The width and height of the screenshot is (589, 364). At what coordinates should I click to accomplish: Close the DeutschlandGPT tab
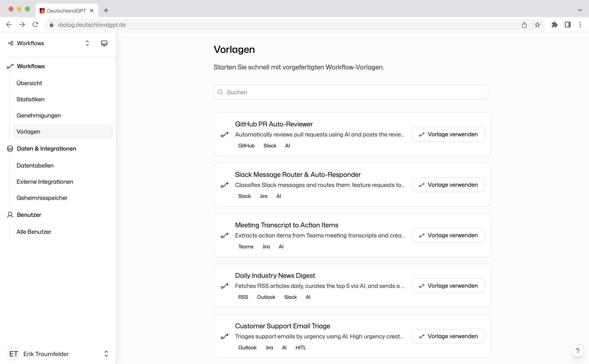(x=91, y=11)
